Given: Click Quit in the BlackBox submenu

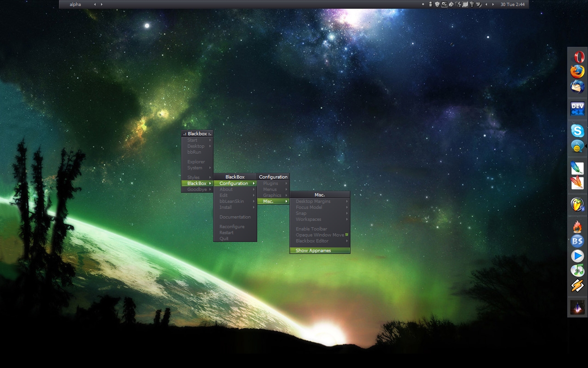Looking at the screenshot, I should click(x=235, y=239).
